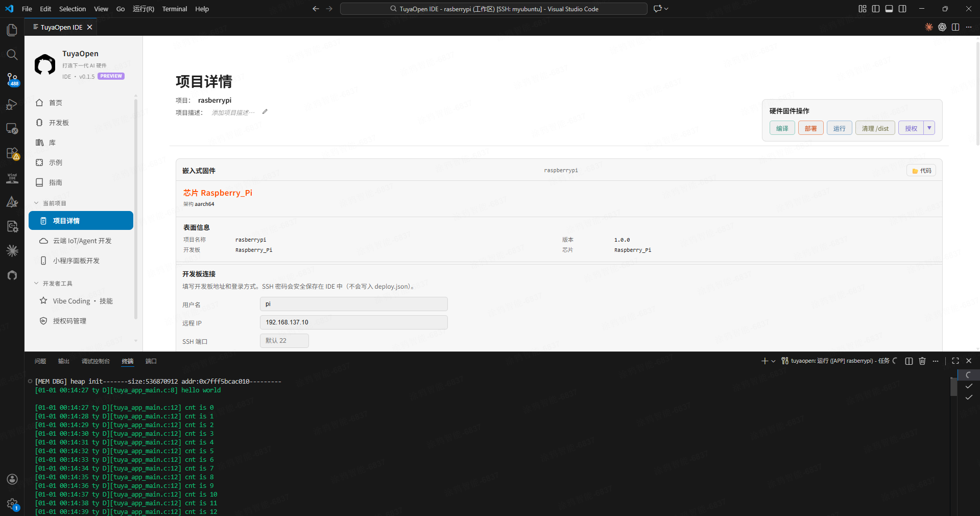Click the 远程 IP input field
The width and height of the screenshot is (980, 516).
(354, 322)
